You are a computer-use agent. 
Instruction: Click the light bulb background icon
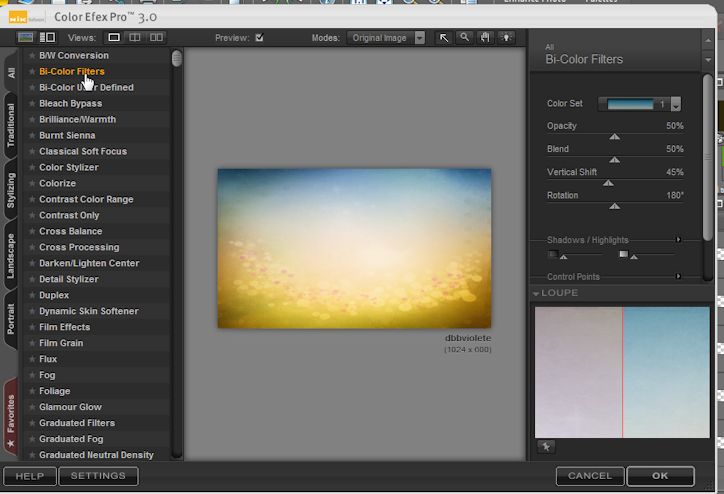[507, 38]
